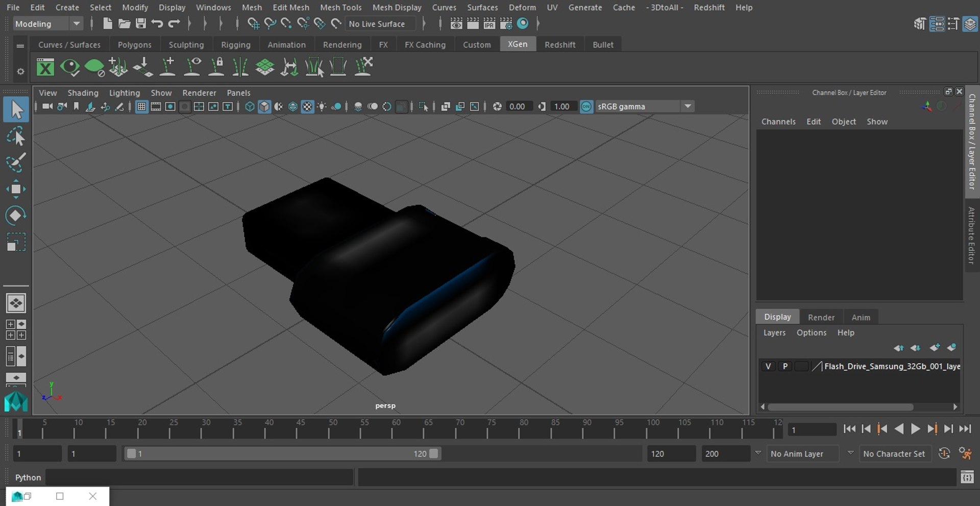Activate the Lasso Select tool
980x506 pixels.
tap(16, 136)
